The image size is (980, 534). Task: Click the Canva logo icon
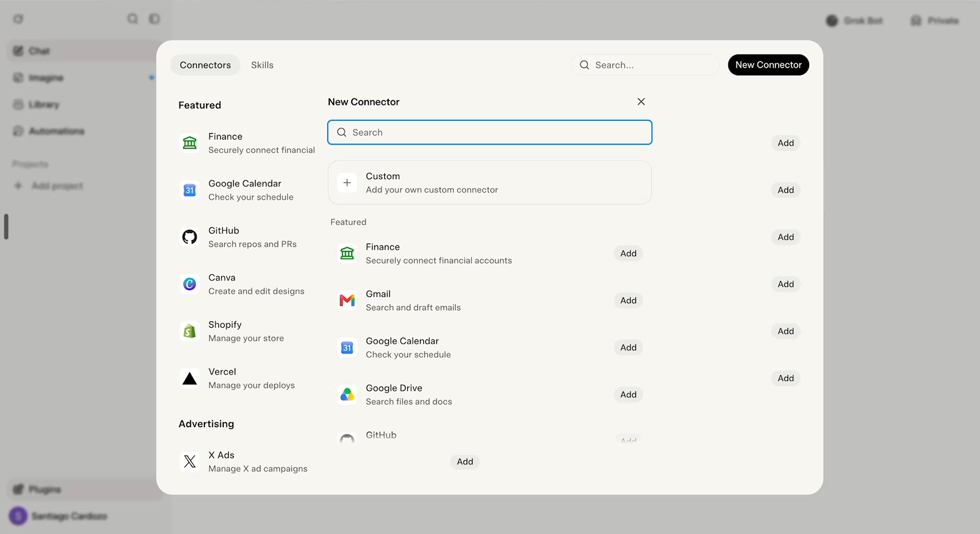click(190, 284)
